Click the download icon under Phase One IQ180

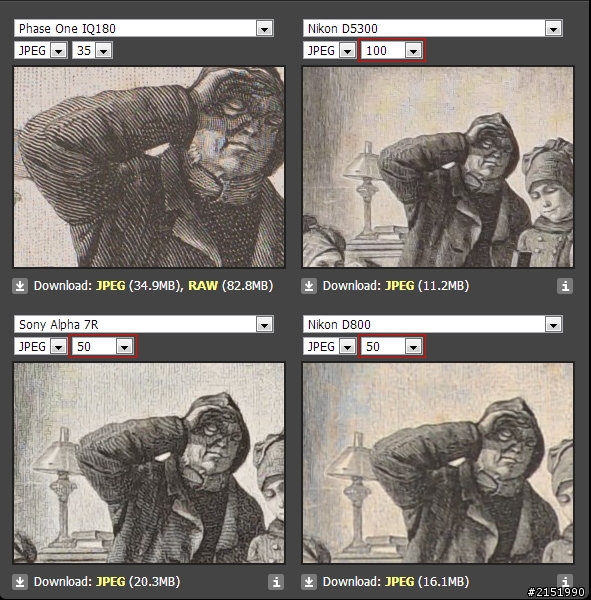pos(20,286)
